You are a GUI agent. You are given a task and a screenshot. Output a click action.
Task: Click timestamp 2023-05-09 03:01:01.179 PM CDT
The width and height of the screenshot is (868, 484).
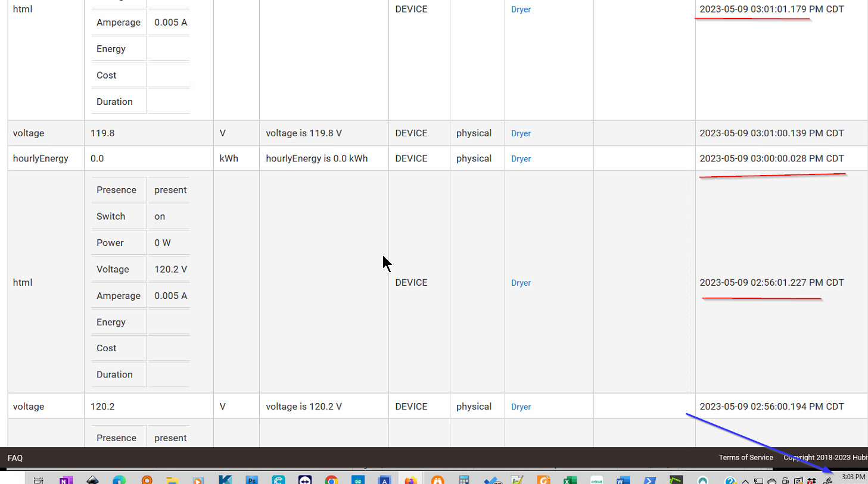pos(771,9)
